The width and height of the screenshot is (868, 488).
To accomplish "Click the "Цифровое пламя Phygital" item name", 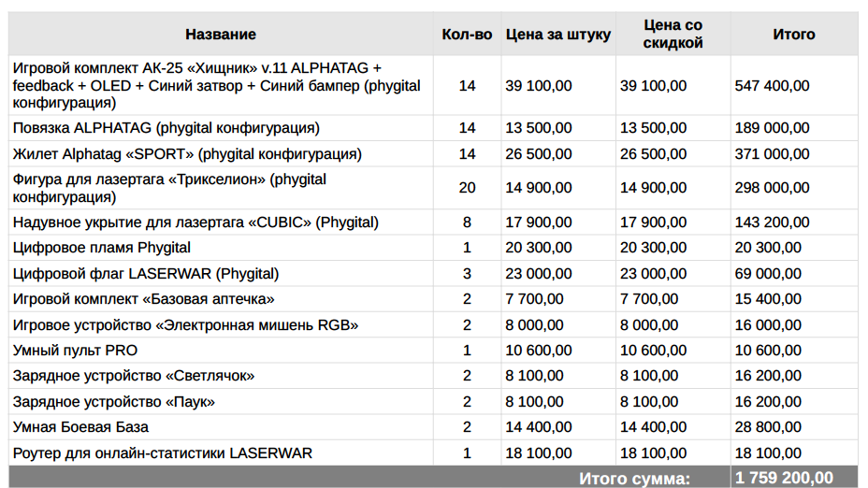I will click(102, 248).
